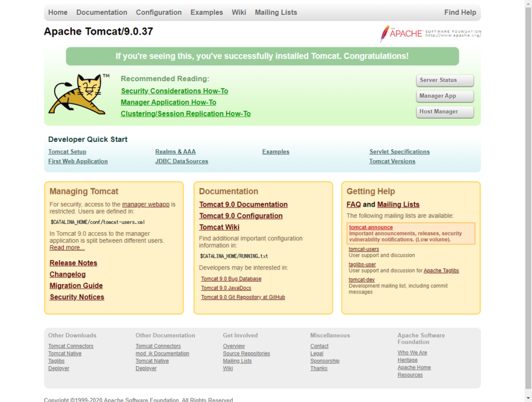Viewport: 532px width, 402px height.
Task: Click the manager webapp link
Action: coord(145,205)
